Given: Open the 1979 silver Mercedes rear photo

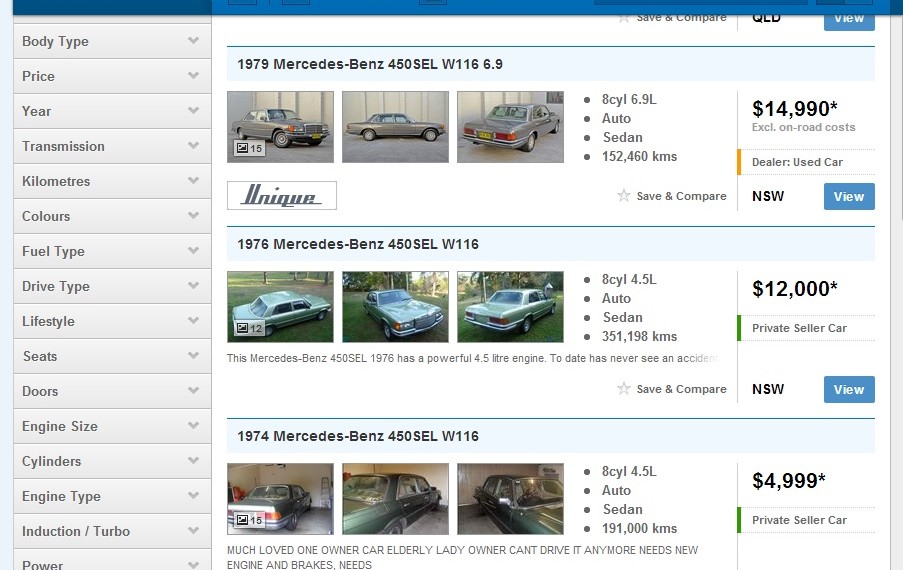Looking at the screenshot, I should click(x=510, y=127).
